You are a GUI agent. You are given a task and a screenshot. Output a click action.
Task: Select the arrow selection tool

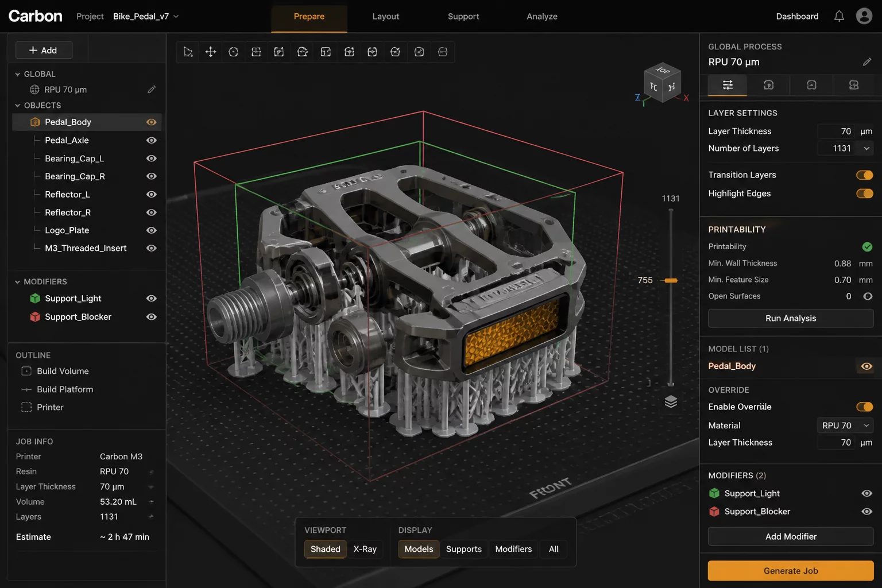tap(188, 52)
